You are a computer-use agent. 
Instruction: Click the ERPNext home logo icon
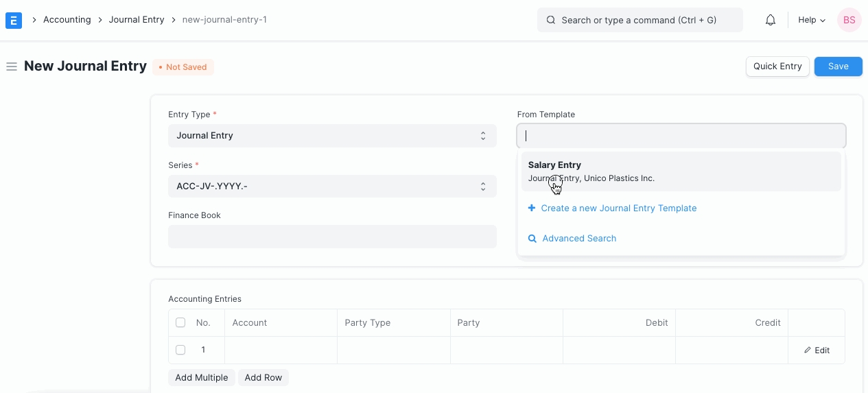pos(14,21)
